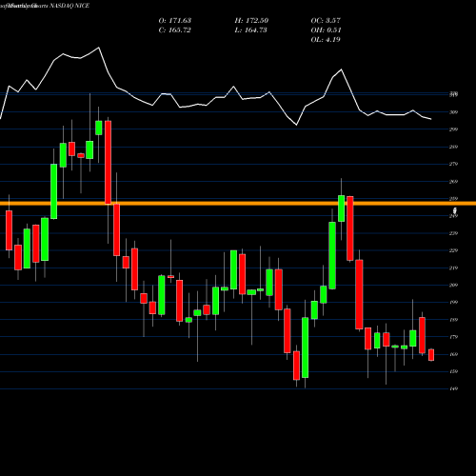Click the 209 price axis label
Image resolution: width=476 pixels, height=476 pixels.
click(x=454, y=285)
